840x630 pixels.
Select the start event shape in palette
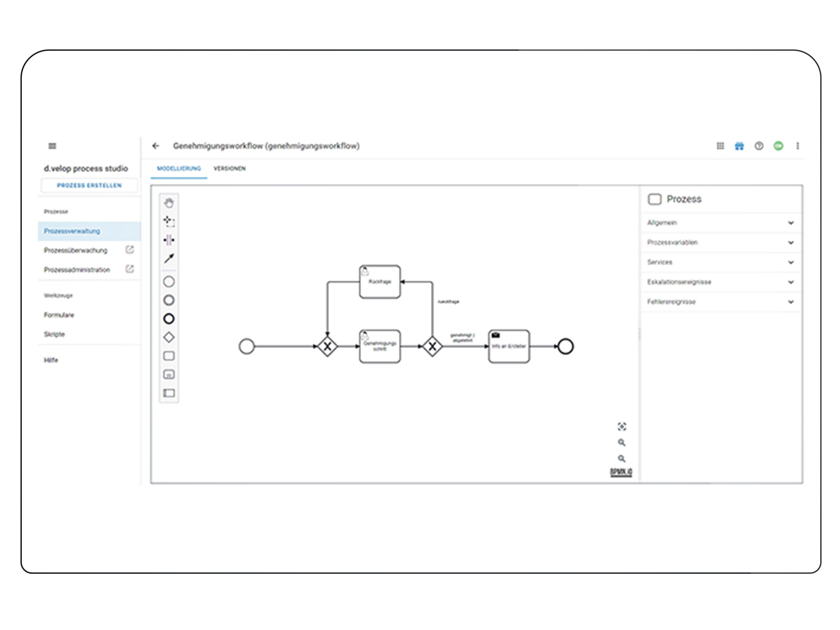click(x=169, y=282)
